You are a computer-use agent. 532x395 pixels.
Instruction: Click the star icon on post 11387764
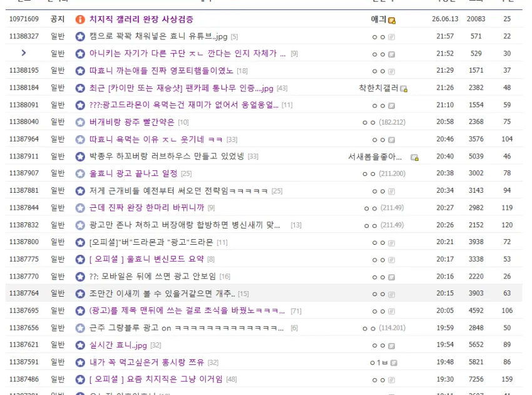click(80, 294)
